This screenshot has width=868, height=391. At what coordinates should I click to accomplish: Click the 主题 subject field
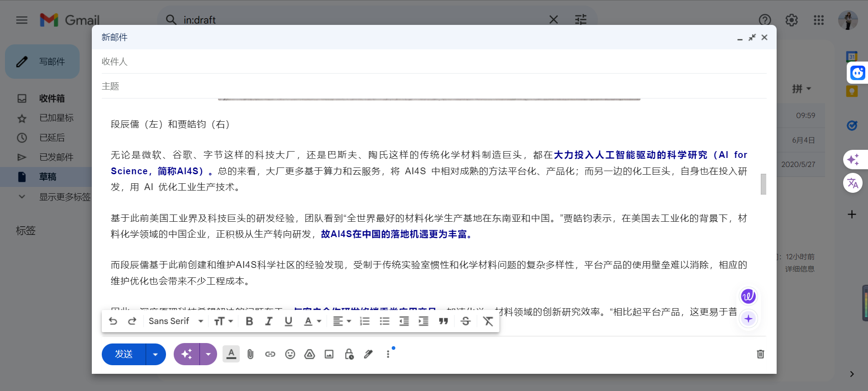(x=434, y=86)
